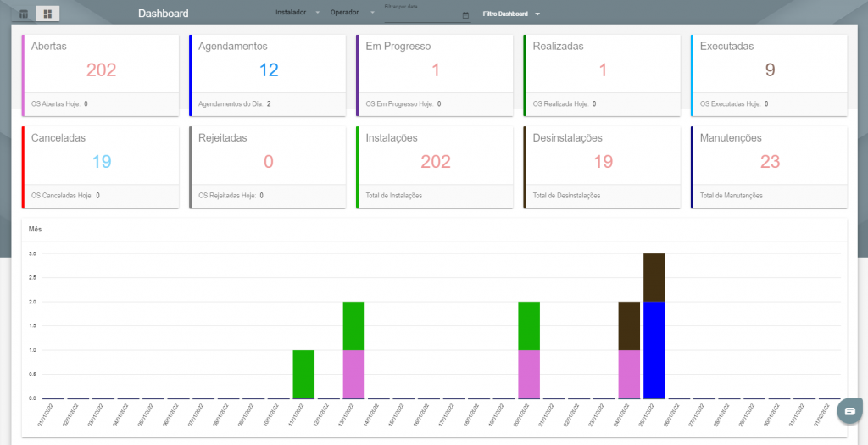Click the green bar for 11/01/2022
This screenshot has height=445, width=868.
click(x=303, y=374)
